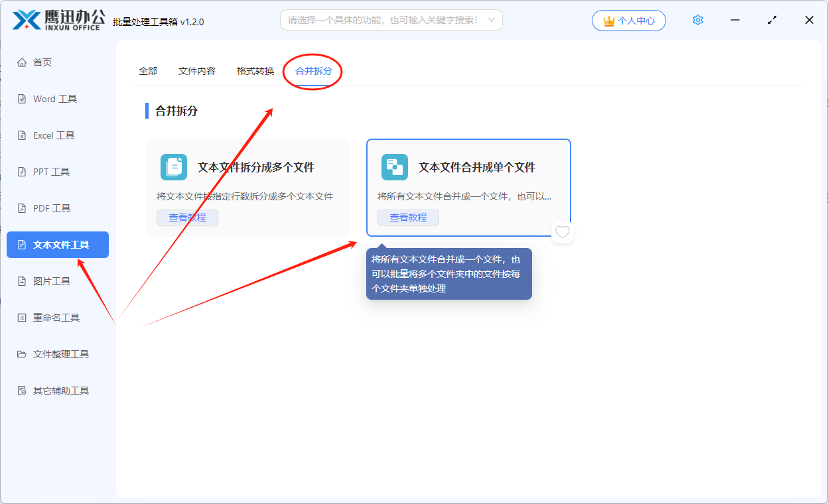Switch to the 格式转换 tab
The width and height of the screenshot is (828, 504).
tap(255, 71)
